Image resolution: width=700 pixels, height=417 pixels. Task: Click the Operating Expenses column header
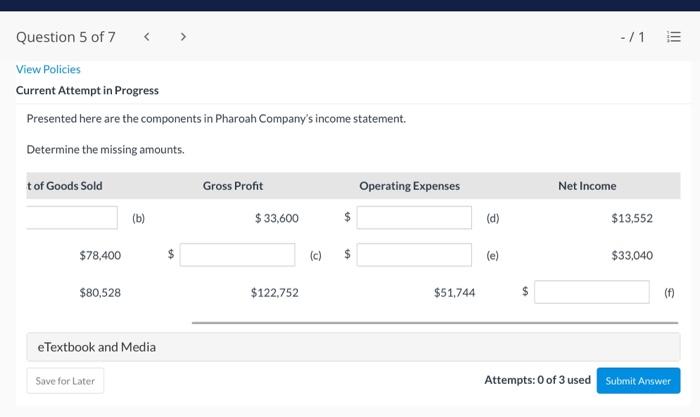(409, 185)
